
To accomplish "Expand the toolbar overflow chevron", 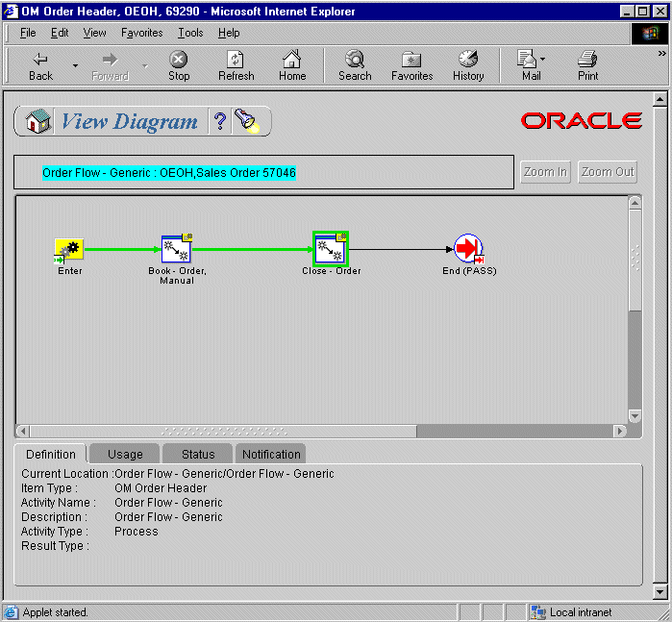I will [661, 53].
